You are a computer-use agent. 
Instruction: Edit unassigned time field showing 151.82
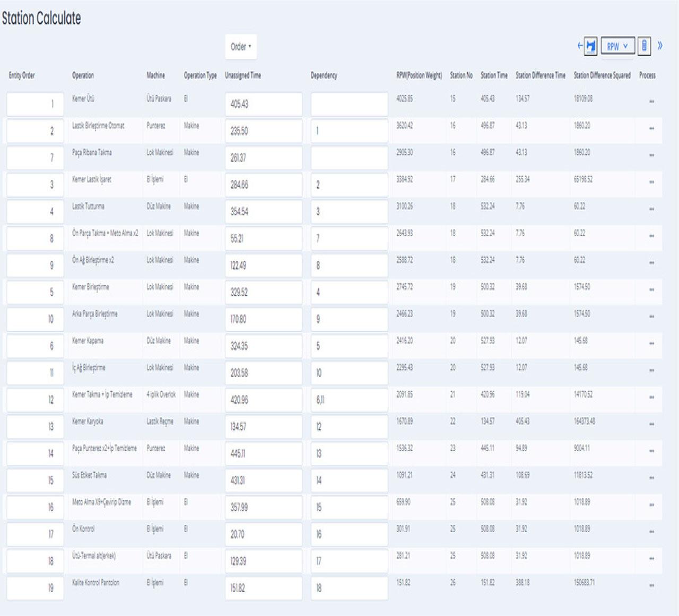[264, 588]
